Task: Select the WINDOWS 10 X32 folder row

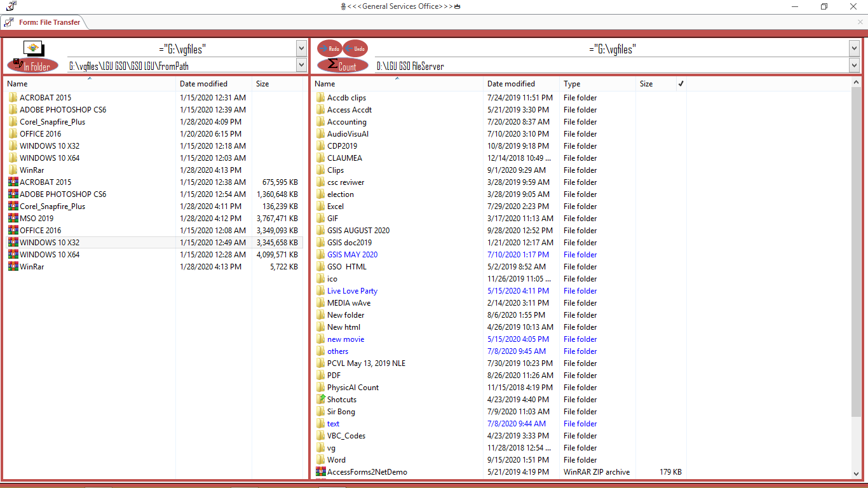Action: pyautogui.click(x=153, y=146)
